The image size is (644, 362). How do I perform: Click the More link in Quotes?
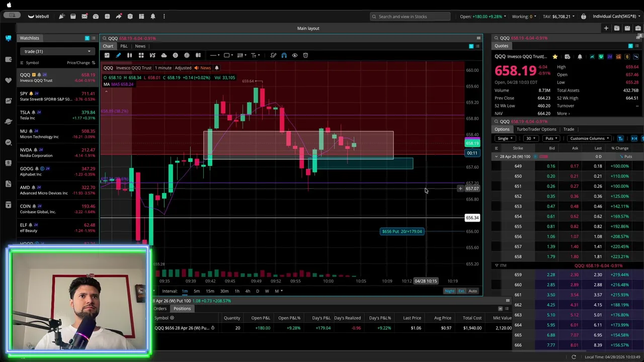[x=563, y=114]
